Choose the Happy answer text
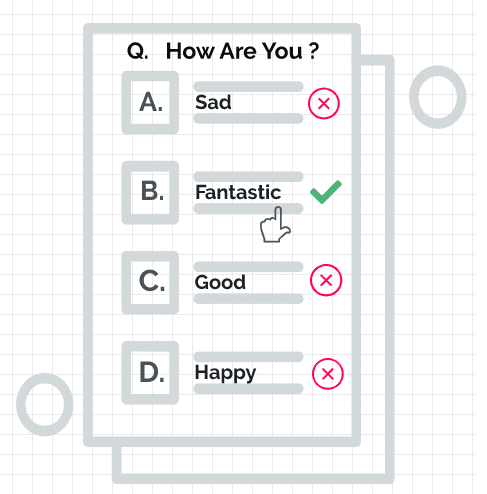 click(x=225, y=373)
